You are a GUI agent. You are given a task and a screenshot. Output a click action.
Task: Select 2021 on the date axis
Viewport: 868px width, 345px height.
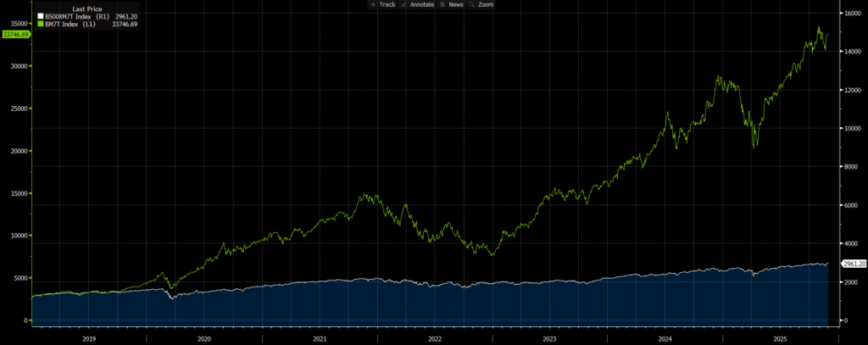coord(319,337)
